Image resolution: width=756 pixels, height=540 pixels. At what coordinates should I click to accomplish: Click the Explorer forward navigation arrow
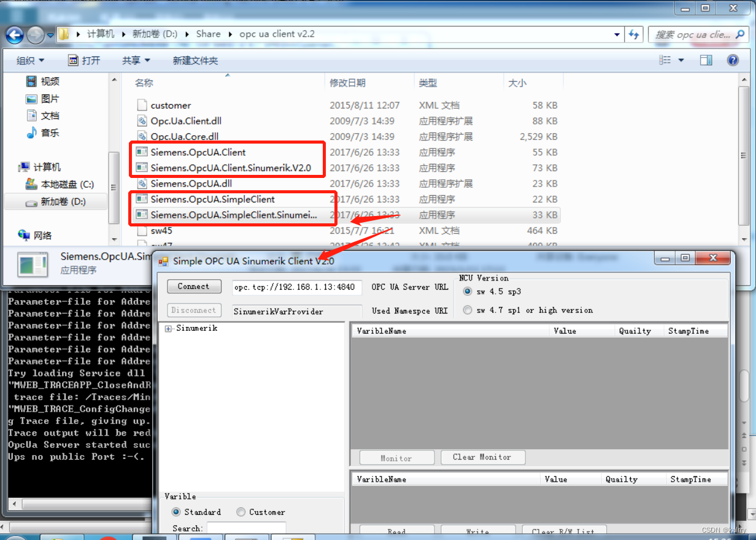36,34
